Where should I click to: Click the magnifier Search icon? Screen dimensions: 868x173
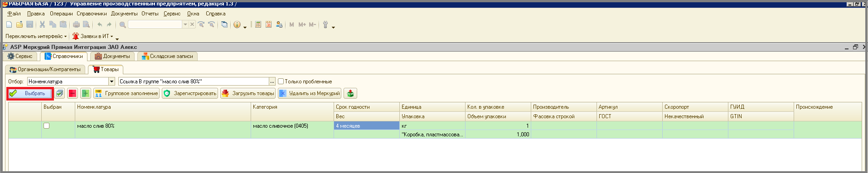click(x=122, y=24)
